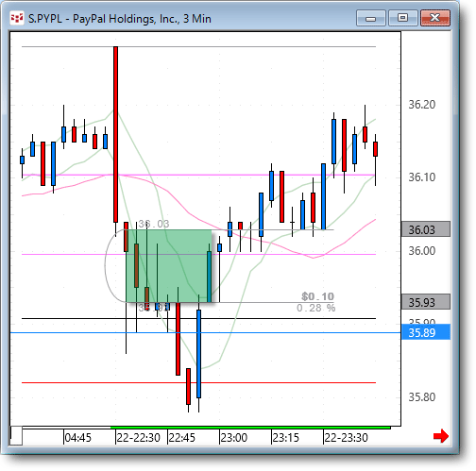Image resolution: width=476 pixels, height=471 pixels.
Task: Click the S.PYPL chart window icon
Action: (17, 18)
